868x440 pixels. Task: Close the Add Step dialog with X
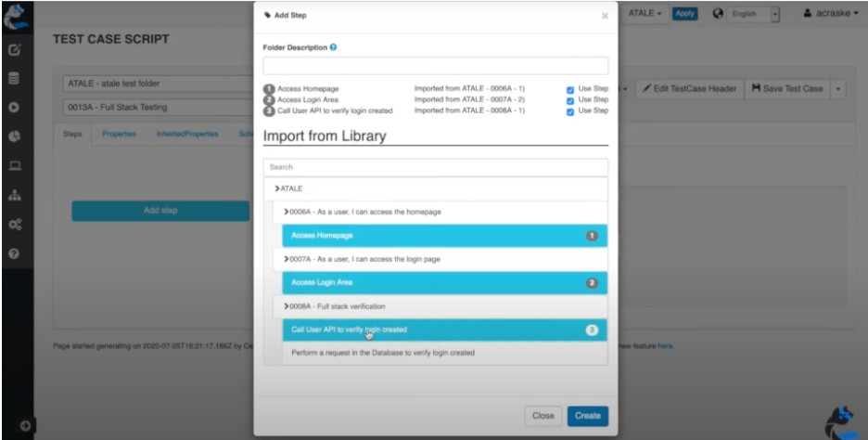tap(605, 16)
